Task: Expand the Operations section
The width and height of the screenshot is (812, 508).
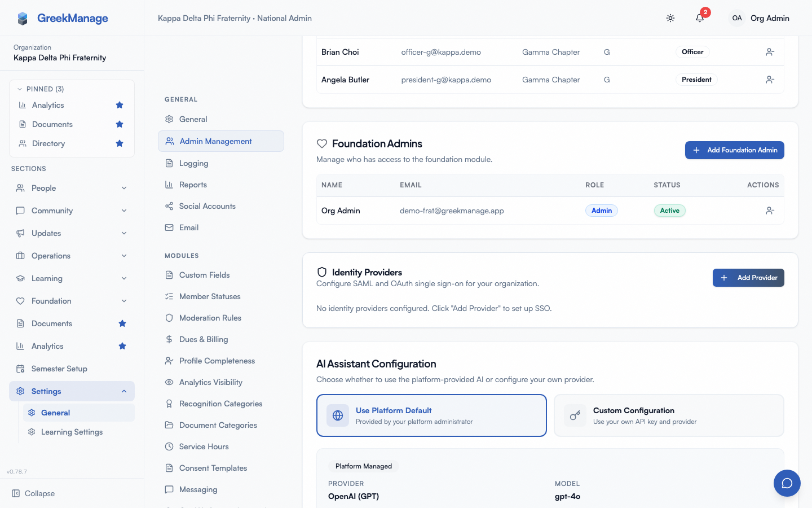Action: (x=72, y=256)
